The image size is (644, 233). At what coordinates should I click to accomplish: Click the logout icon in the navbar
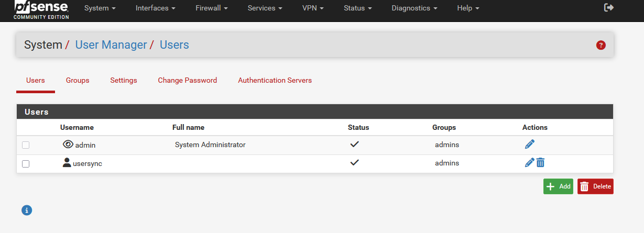[609, 8]
